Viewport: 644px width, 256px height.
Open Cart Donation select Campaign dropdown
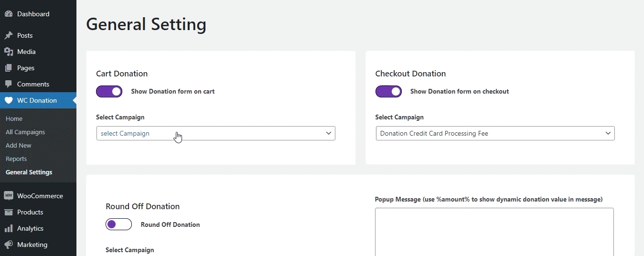pos(216,133)
